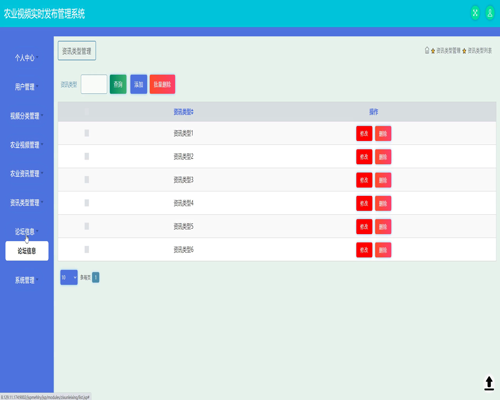500x400 pixels.
Task: Open the user profile icon in header
Action: click(490, 13)
